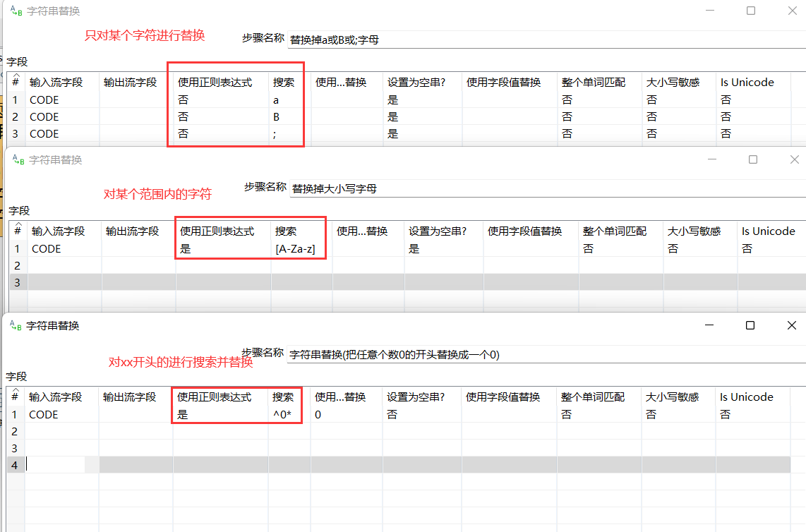
Task: Click row 1's 设置为空串 value 是 in the top window
Action: [393, 99]
